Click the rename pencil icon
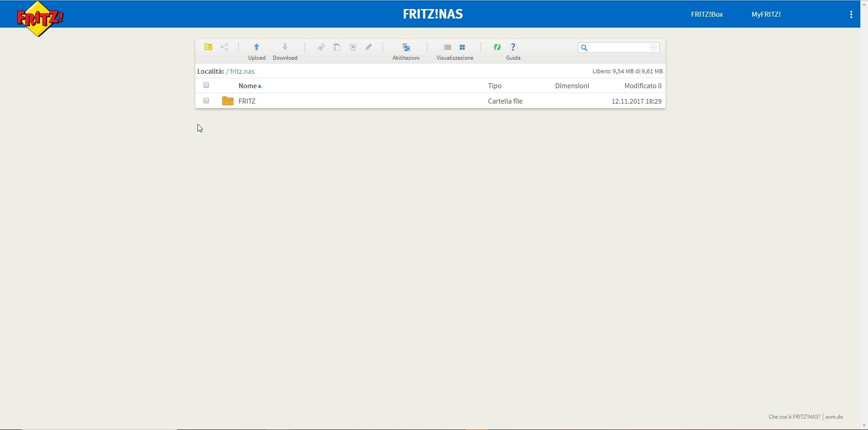868x430 pixels. pos(369,47)
